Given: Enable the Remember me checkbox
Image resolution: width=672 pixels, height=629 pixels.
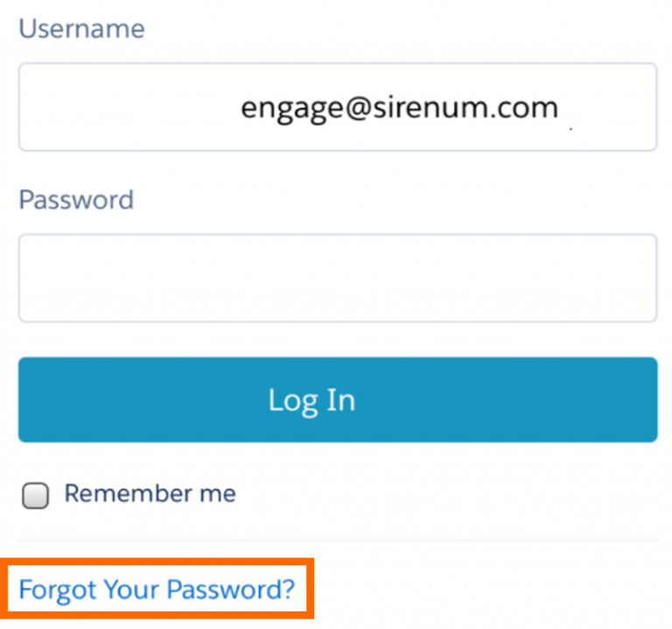Looking at the screenshot, I should click(35, 496).
